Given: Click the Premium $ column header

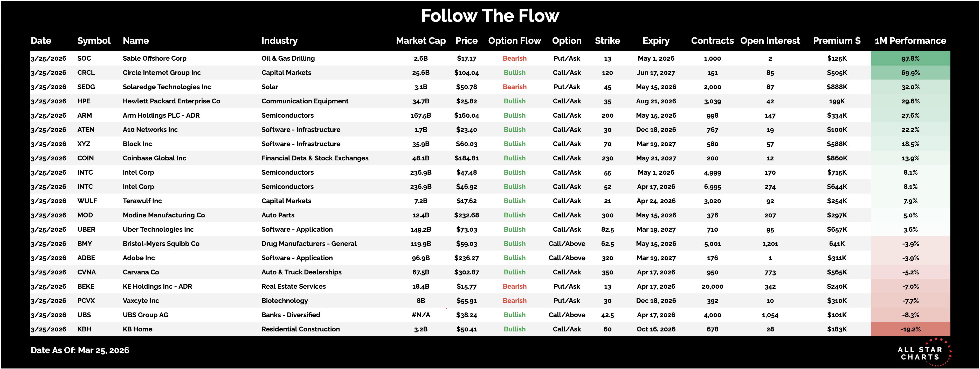Looking at the screenshot, I should tap(836, 41).
